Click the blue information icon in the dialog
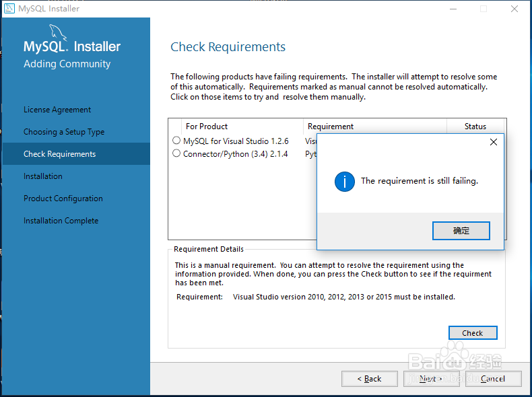This screenshot has height=397, width=532. point(344,182)
